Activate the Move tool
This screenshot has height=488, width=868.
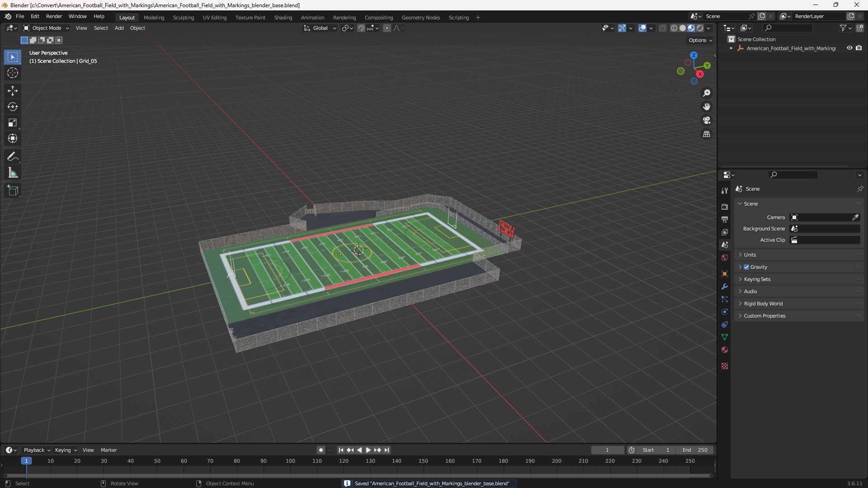13,91
